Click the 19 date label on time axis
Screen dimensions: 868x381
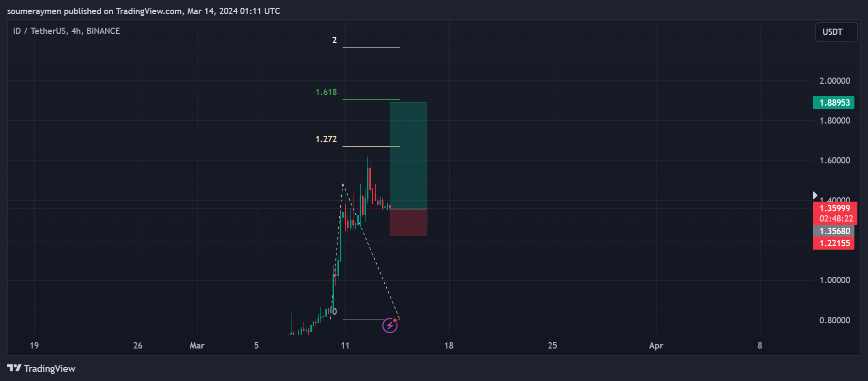click(x=34, y=346)
